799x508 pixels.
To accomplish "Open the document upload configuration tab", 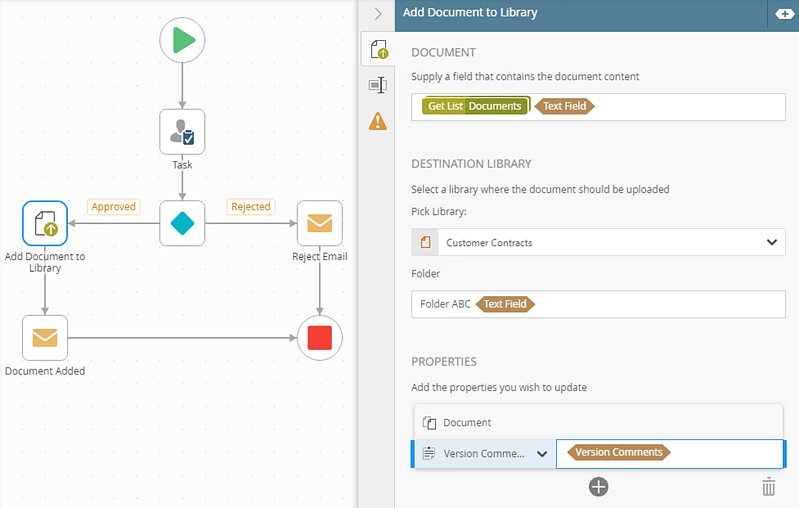I will pos(378,49).
